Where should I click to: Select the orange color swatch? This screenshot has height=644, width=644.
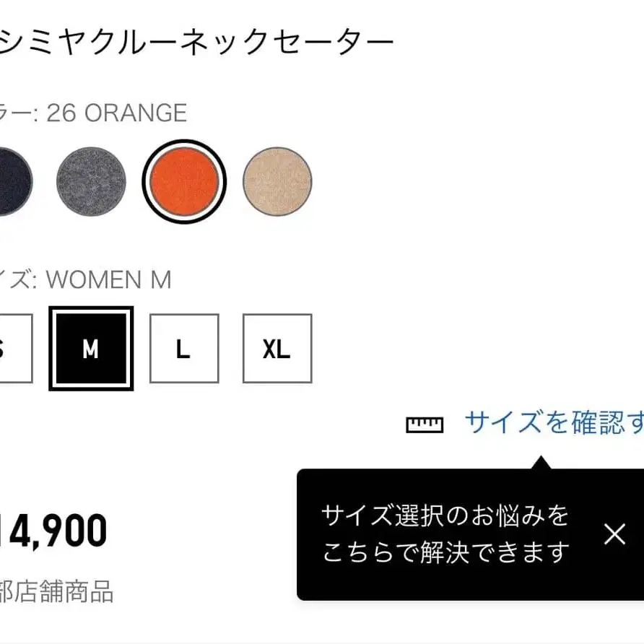184,180
